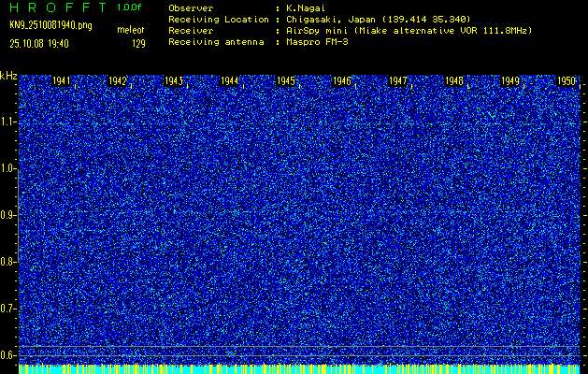The image size is (588, 374).
Task: Select the 1.0 kHz frequency label
Action: coord(9,168)
